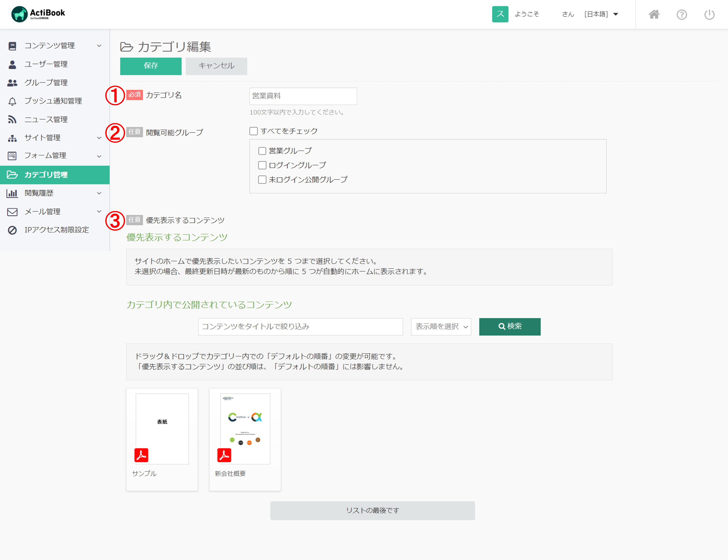Select the サンプル content thumbnail
The width and height of the screenshot is (728, 560).
pos(162,429)
